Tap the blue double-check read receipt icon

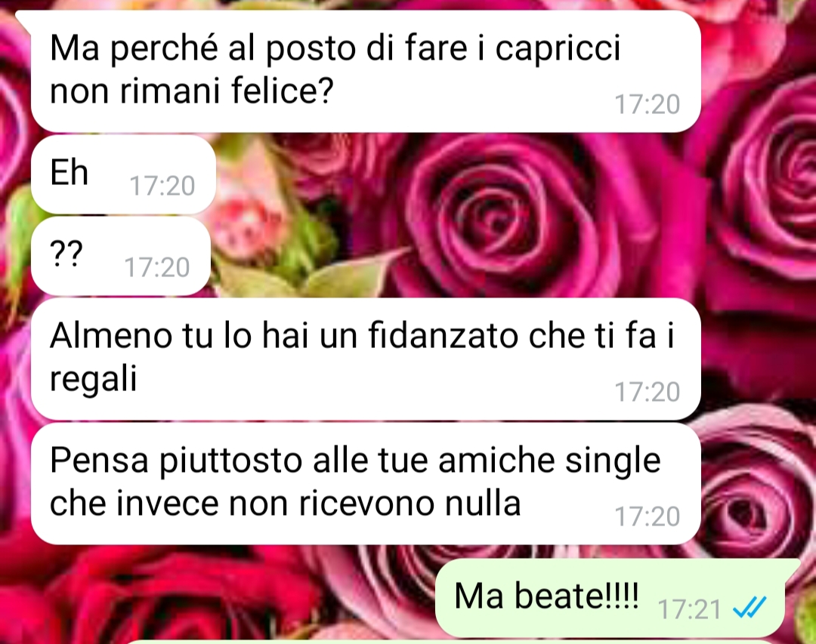[x=750, y=607]
